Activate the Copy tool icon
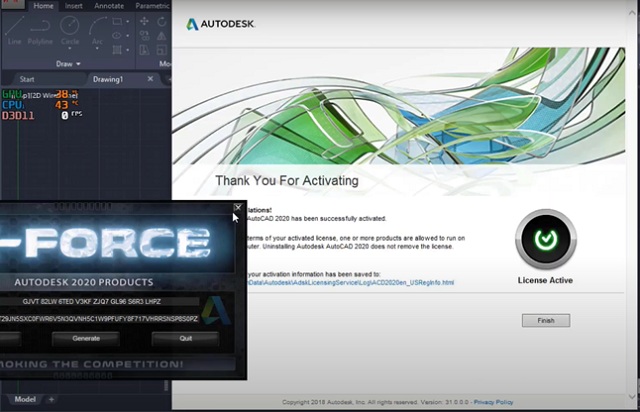Viewport: 640px width, 412px height. point(144,36)
